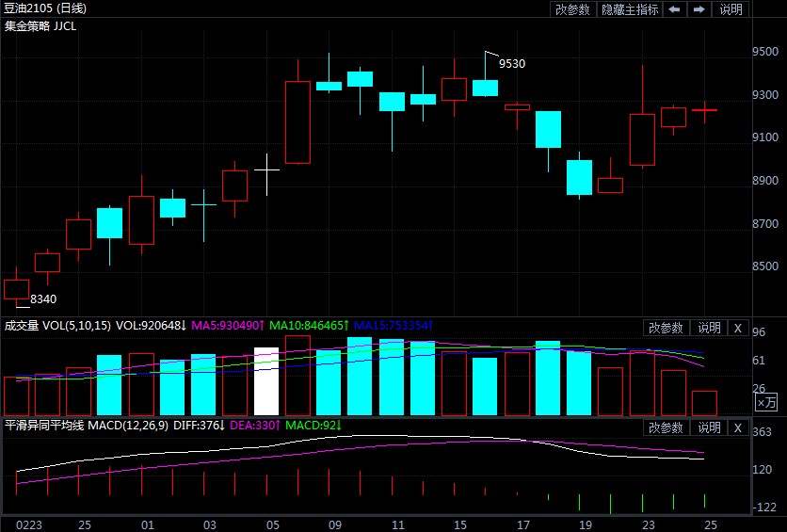787x532 pixels.
Task: Open 改参数 for the main chart
Action: (x=572, y=9)
